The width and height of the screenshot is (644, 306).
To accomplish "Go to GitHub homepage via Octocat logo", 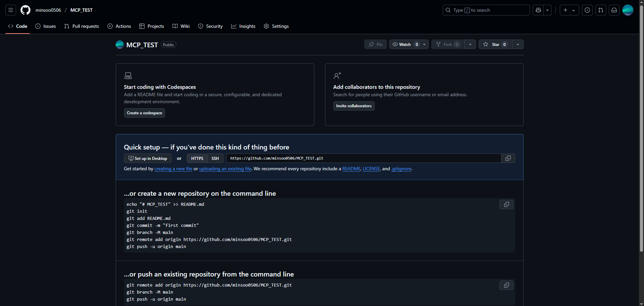I will click(25, 10).
